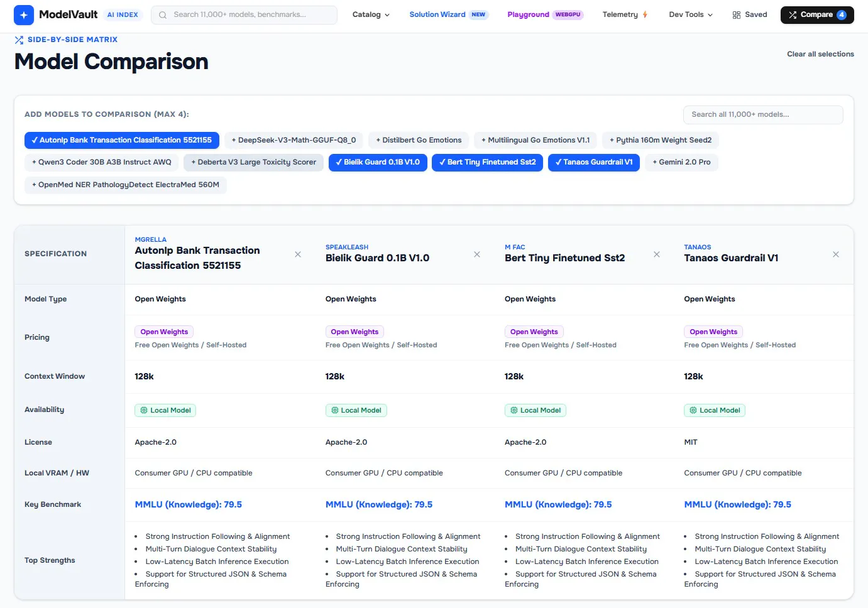Viewport: 868px width, 608px height.
Task: Click the Bert Tiny Finetuned Sst2 column title
Action: tap(565, 258)
